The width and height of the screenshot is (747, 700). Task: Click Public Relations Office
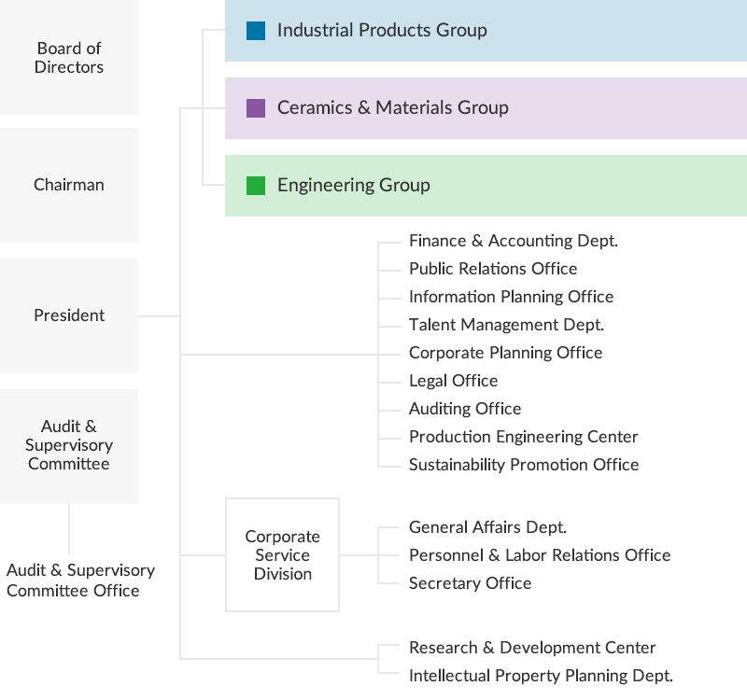pyautogui.click(x=493, y=269)
